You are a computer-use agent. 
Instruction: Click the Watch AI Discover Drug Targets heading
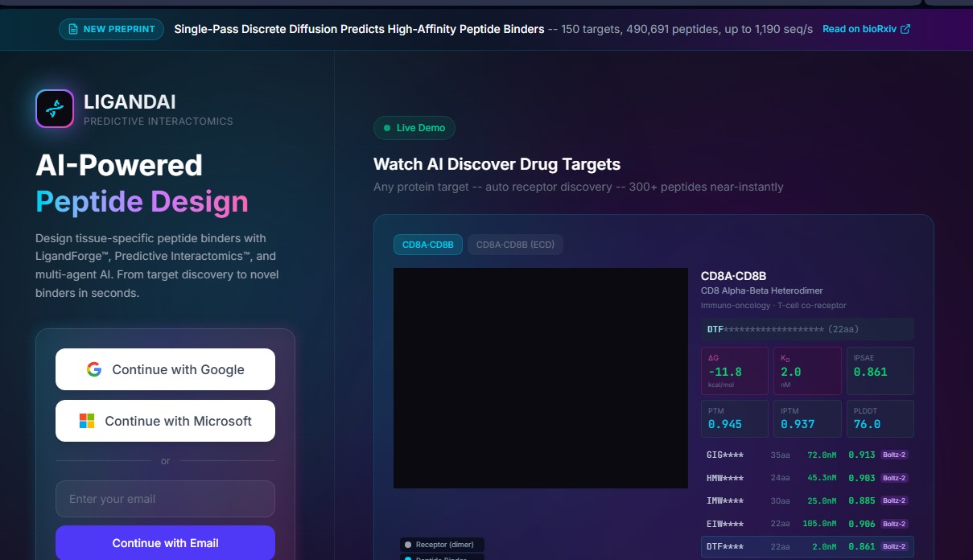tap(497, 164)
